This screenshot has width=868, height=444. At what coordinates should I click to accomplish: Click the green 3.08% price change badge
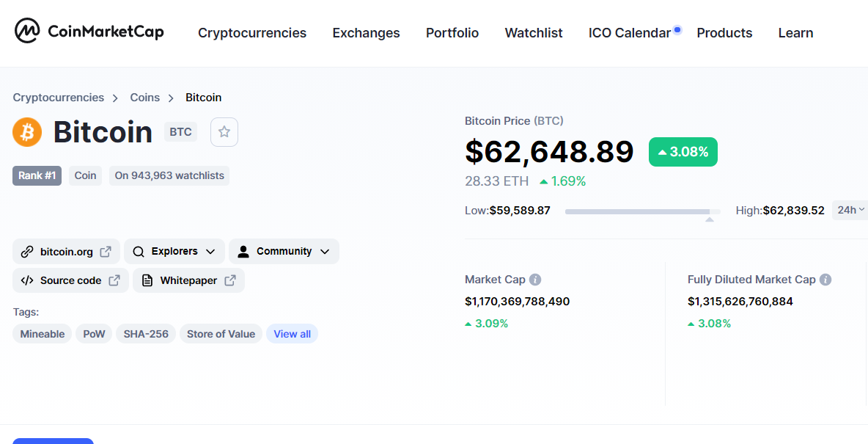coord(683,152)
